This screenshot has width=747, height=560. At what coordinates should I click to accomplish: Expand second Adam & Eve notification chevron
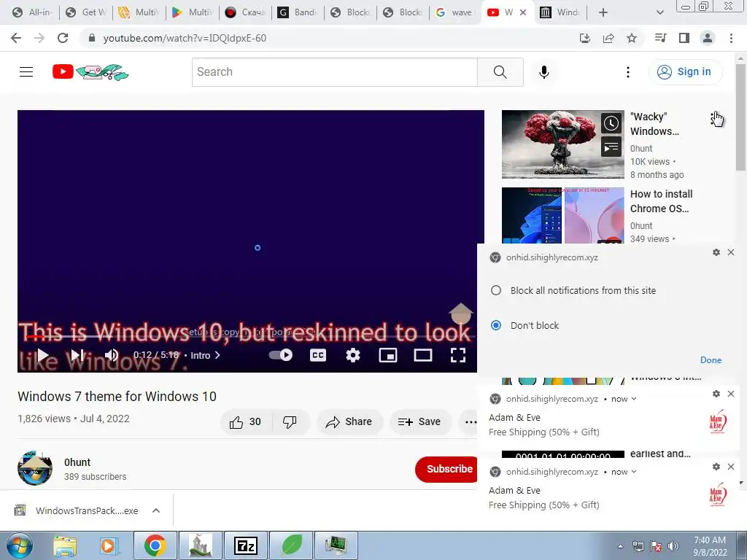(x=634, y=472)
